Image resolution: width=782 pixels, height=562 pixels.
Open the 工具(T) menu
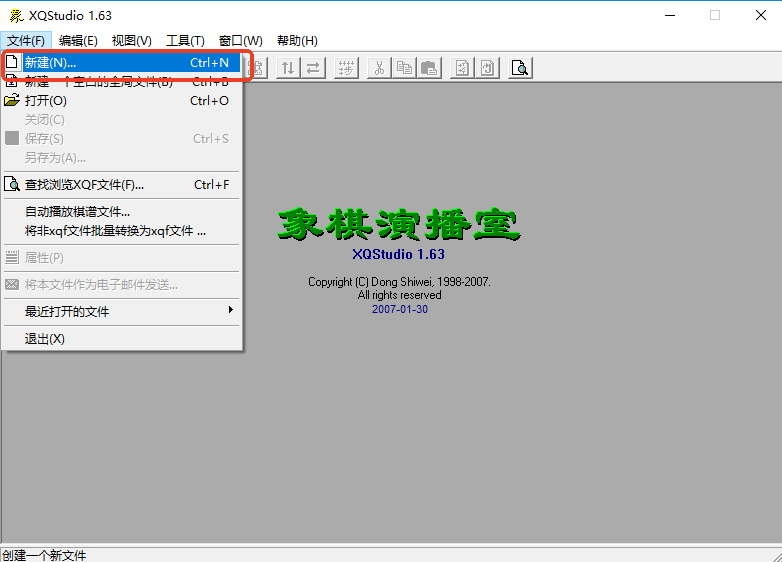point(185,41)
